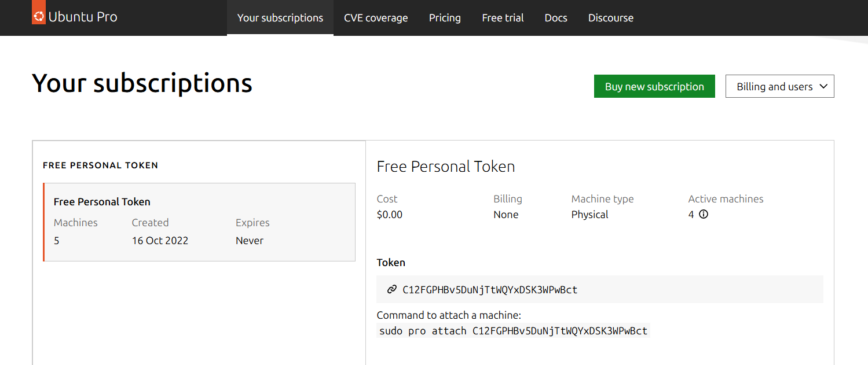Select the Free Personal Token subscription card
The width and height of the screenshot is (868, 365).
199,222
